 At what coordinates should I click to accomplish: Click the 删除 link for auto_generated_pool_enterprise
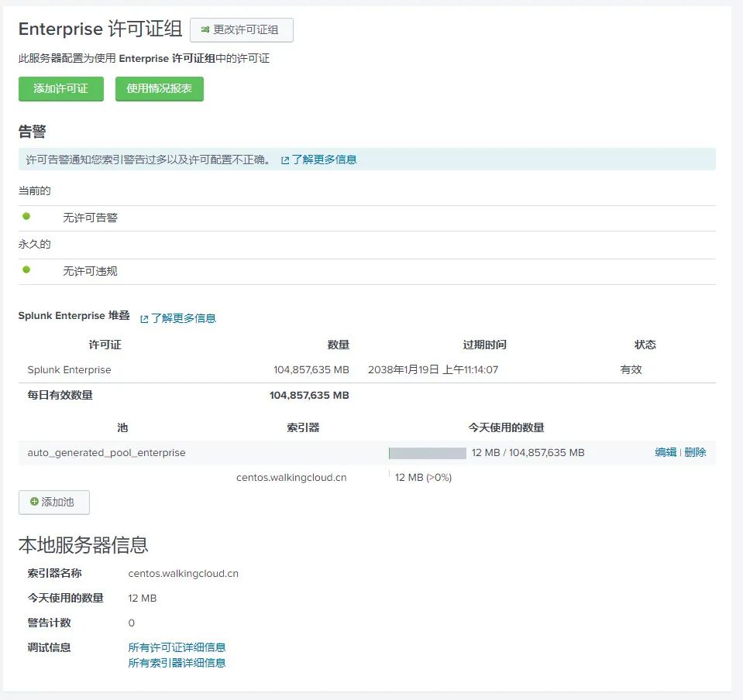(x=695, y=452)
